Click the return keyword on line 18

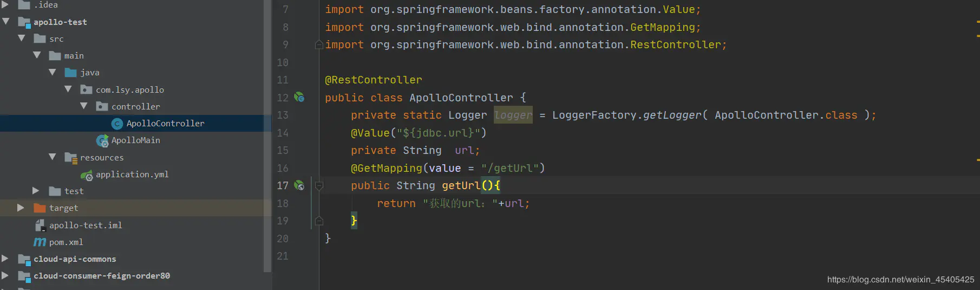coord(396,203)
